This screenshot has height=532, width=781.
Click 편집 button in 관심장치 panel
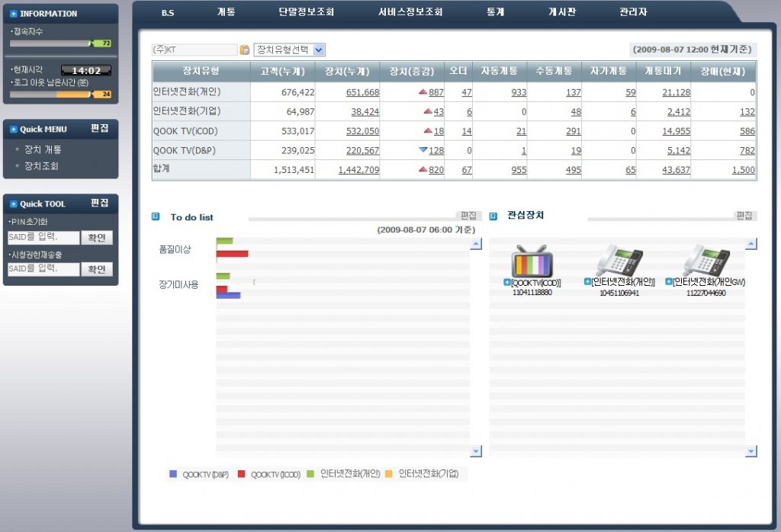[744, 216]
